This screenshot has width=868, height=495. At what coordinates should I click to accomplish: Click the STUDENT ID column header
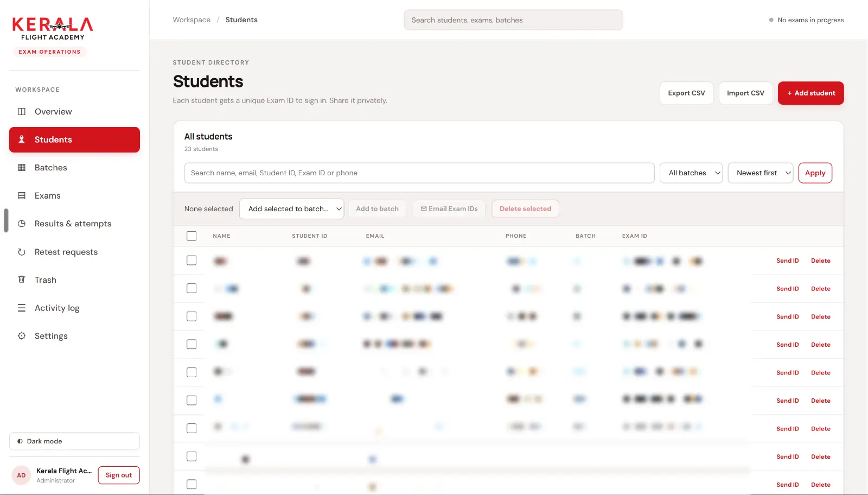309,236
